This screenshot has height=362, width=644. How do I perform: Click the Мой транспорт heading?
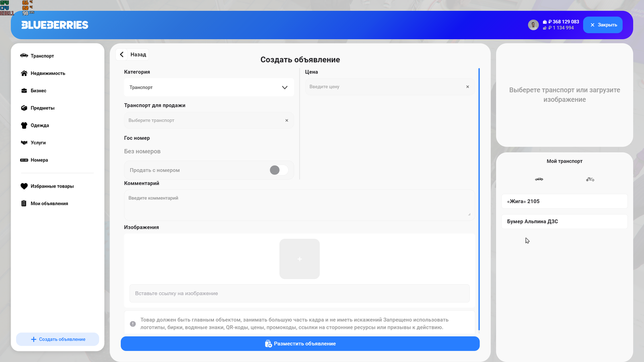pos(565,161)
